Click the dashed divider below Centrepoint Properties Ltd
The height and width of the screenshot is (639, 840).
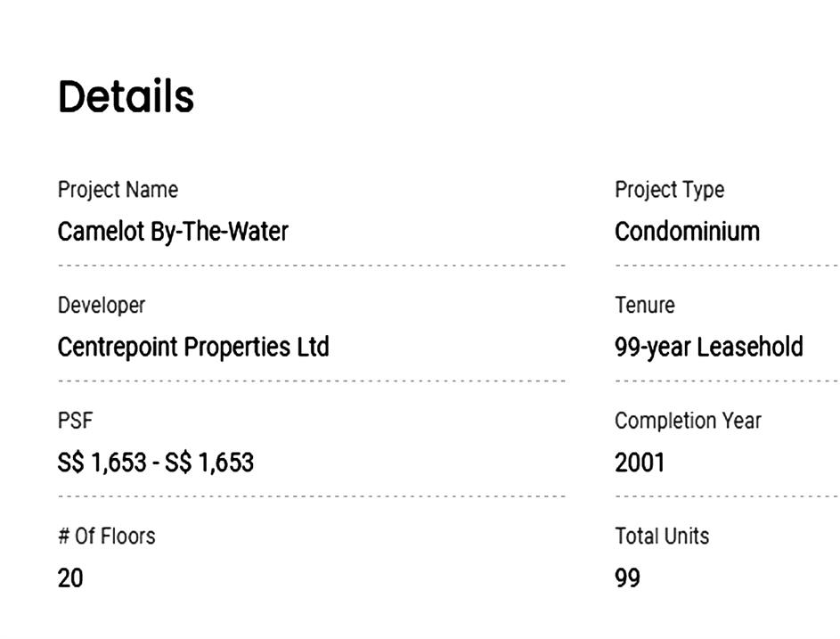coord(312,381)
